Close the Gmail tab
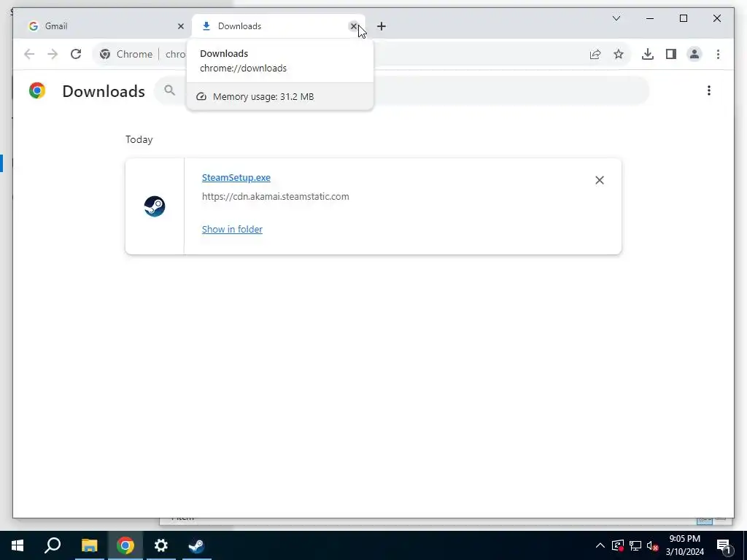Image resolution: width=747 pixels, height=560 pixels. (x=181, y=26)
